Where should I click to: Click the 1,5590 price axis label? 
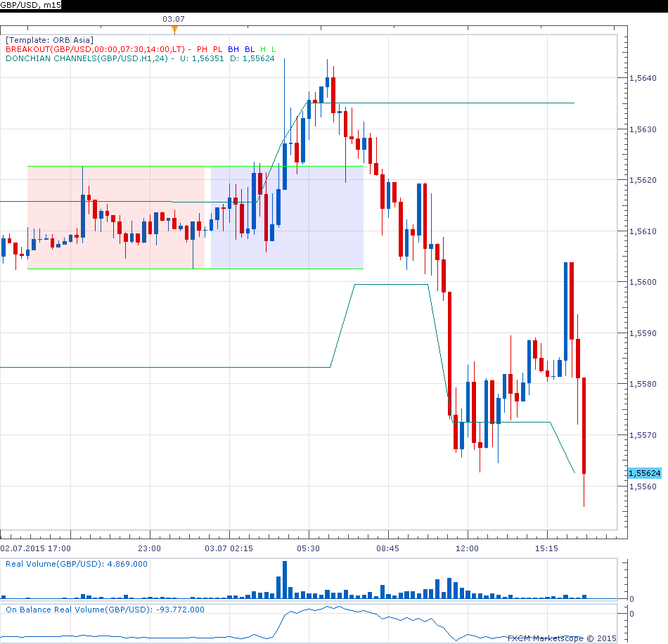[643, 333]
